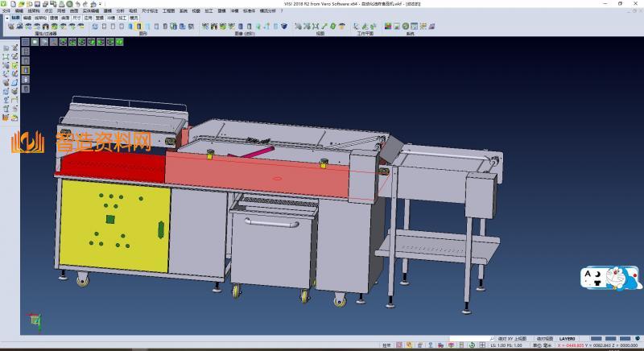
Task: Open the LAYER0 layer selector in the status bar
Action: pyautogui.click(x=568, y=338)
